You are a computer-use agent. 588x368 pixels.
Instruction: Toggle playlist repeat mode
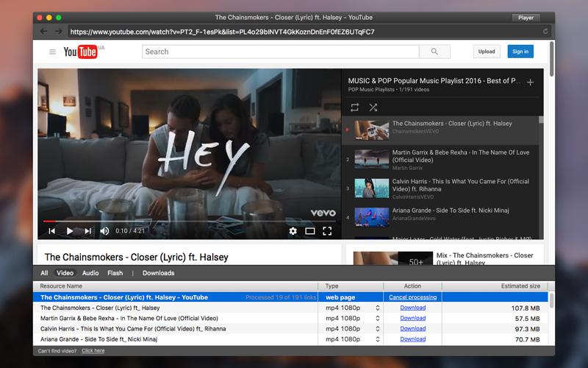coord(355,107)
